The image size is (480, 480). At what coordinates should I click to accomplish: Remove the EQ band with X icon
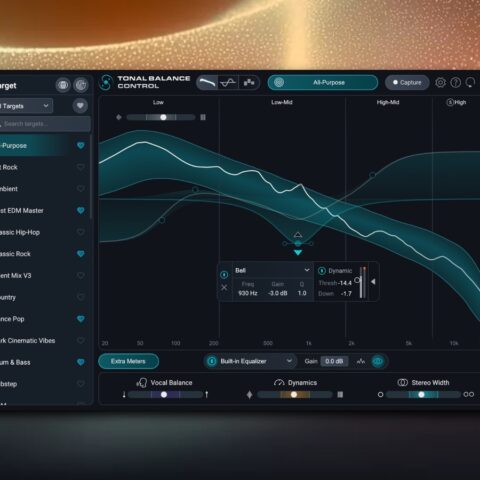tap(224, 287)
